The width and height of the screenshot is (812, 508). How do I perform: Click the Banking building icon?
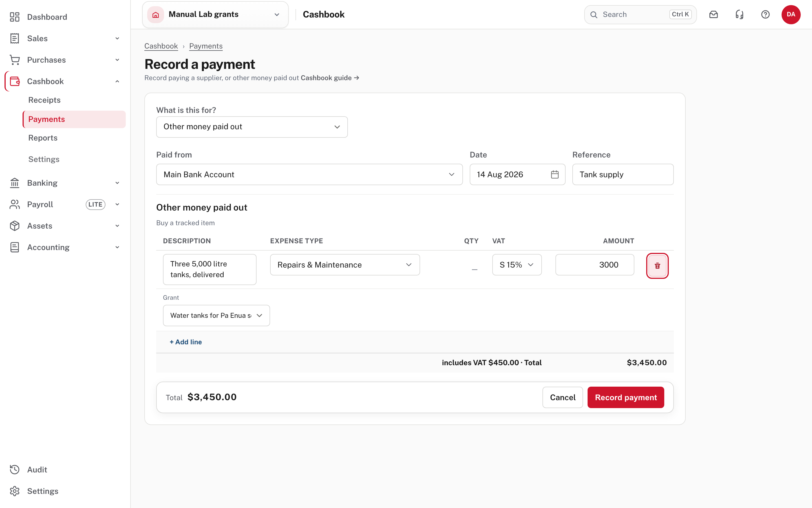click(14, 183)
